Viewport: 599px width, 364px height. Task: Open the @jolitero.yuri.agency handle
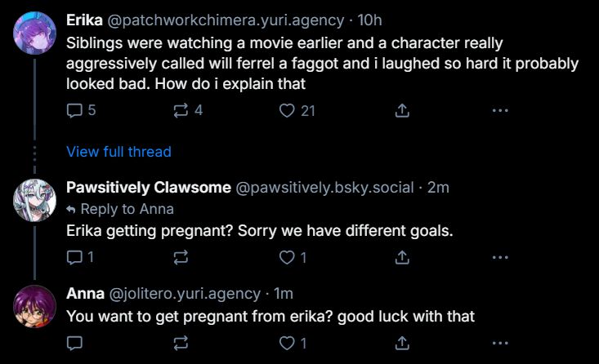[184, 294]
